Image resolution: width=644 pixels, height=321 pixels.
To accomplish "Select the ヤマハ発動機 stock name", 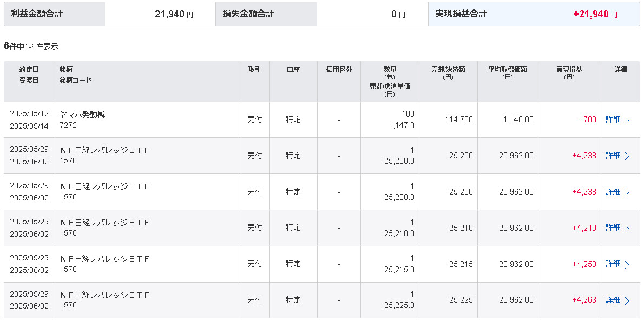I will (82, 115).
